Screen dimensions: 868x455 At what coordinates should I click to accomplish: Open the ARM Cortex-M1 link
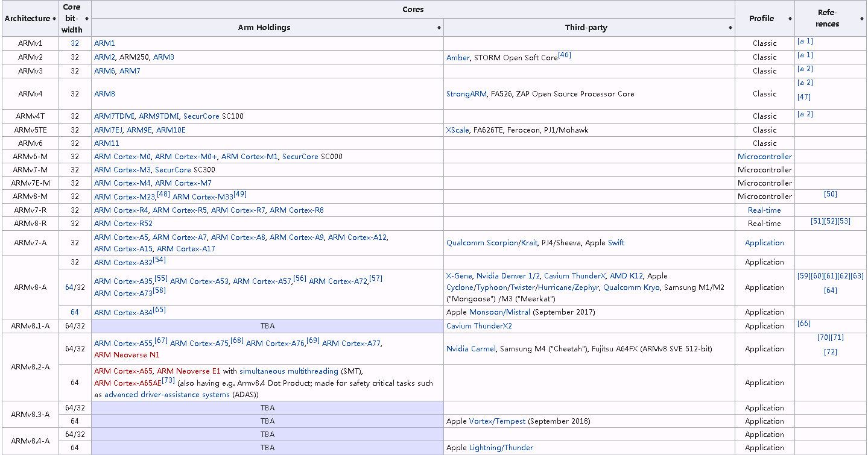250,157
